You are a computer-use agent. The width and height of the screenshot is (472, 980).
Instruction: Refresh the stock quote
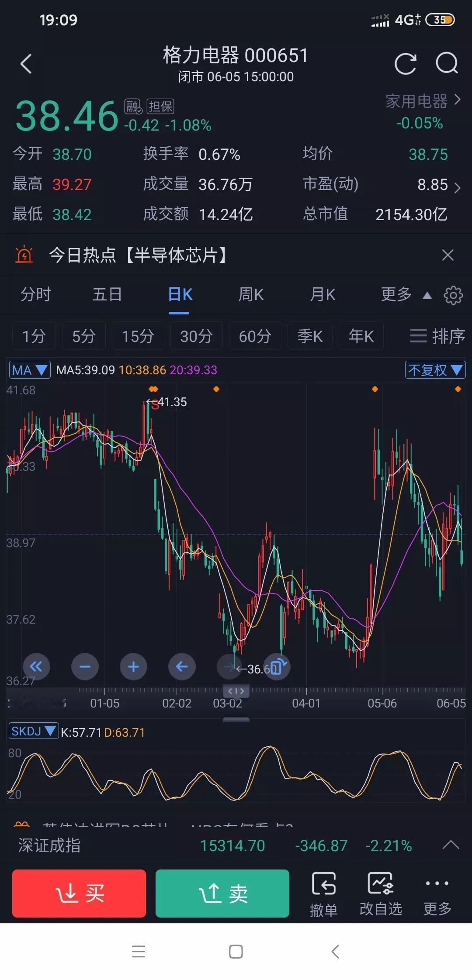click(x=406, y=64)
